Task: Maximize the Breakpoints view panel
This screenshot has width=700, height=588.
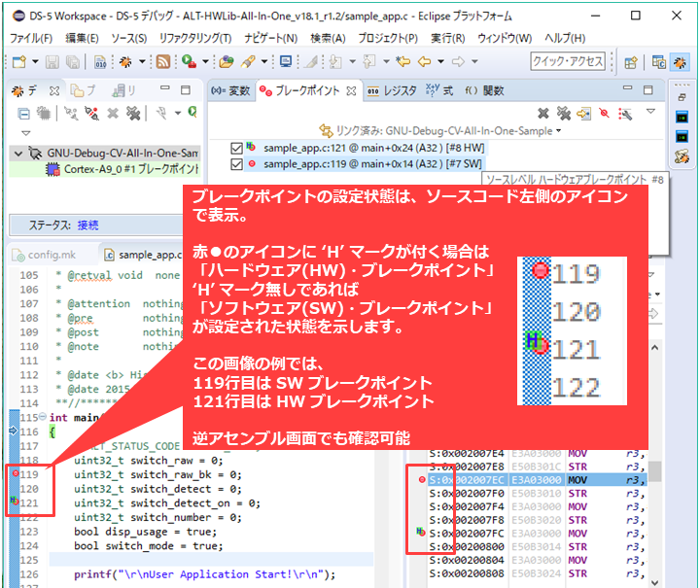Action: [x=648, y=89]
